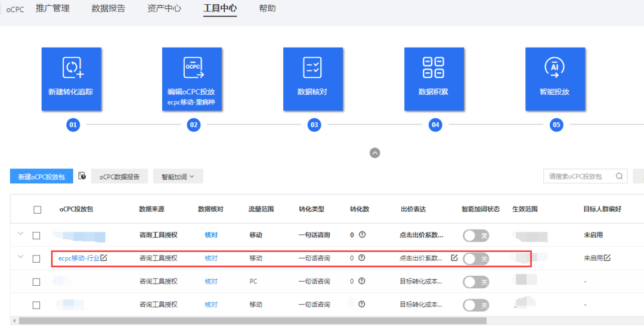
Task: Toggle 智能加词 switch in first row
Action: (x=476, y=236)
